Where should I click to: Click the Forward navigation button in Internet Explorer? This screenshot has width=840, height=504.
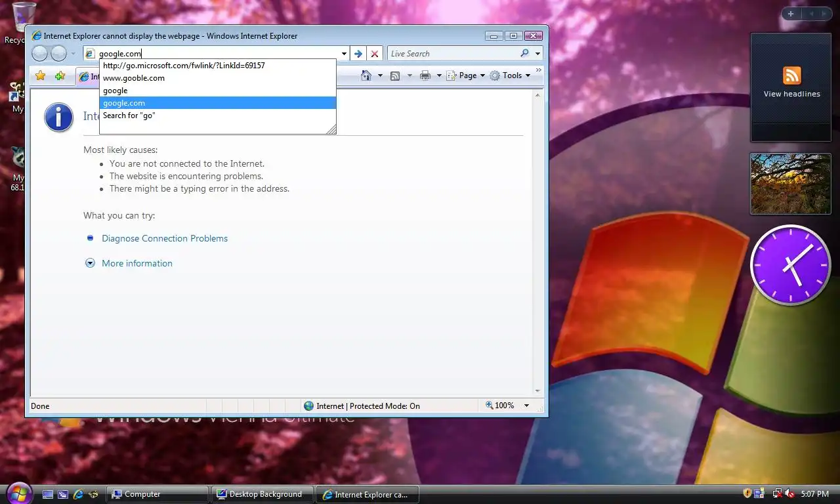(x=58, y=54)
